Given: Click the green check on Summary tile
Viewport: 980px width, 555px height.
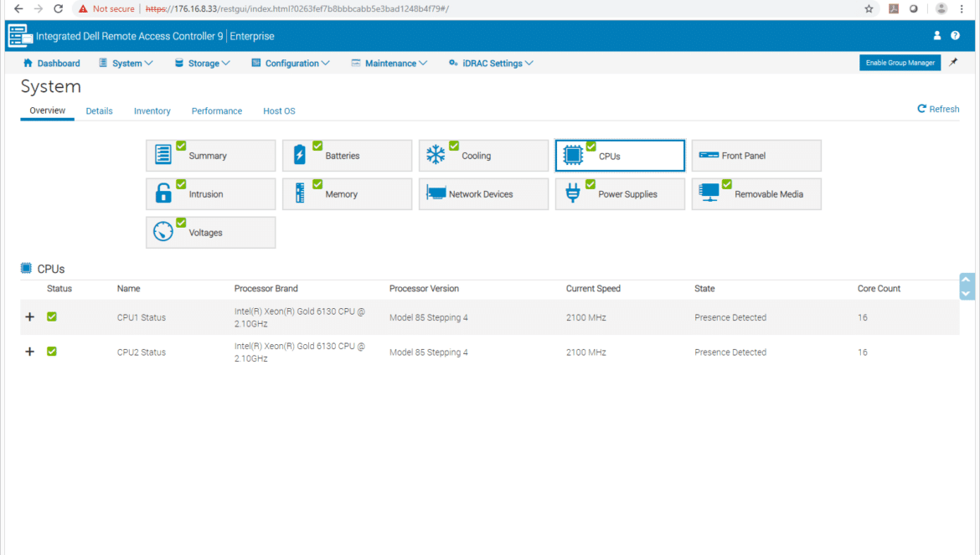Looking at the screenshot, I should coord(181,146).
